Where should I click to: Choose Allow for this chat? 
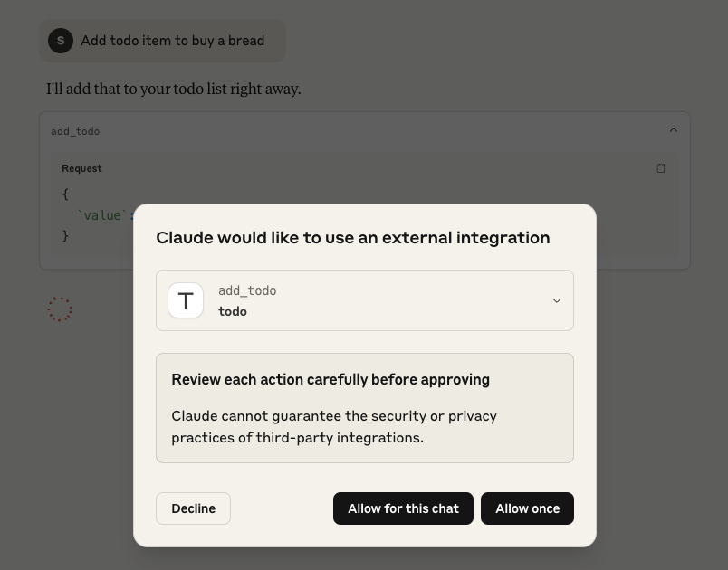403,508
